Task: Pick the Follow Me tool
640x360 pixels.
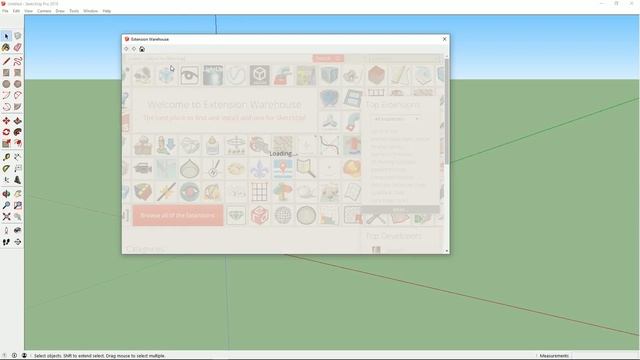Action: tap(18, 132)
